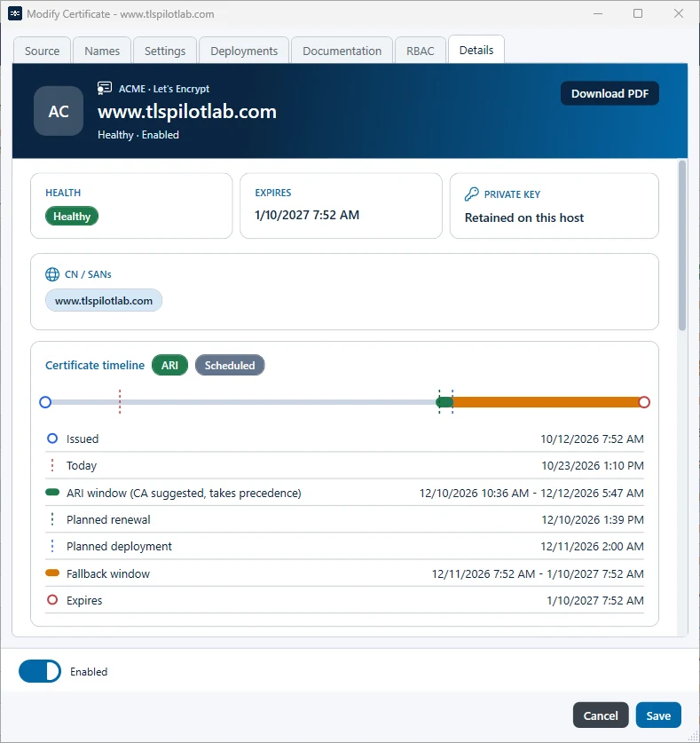Click the Details tab
Screen dimensions: 700x743
(x=476, y=50)
